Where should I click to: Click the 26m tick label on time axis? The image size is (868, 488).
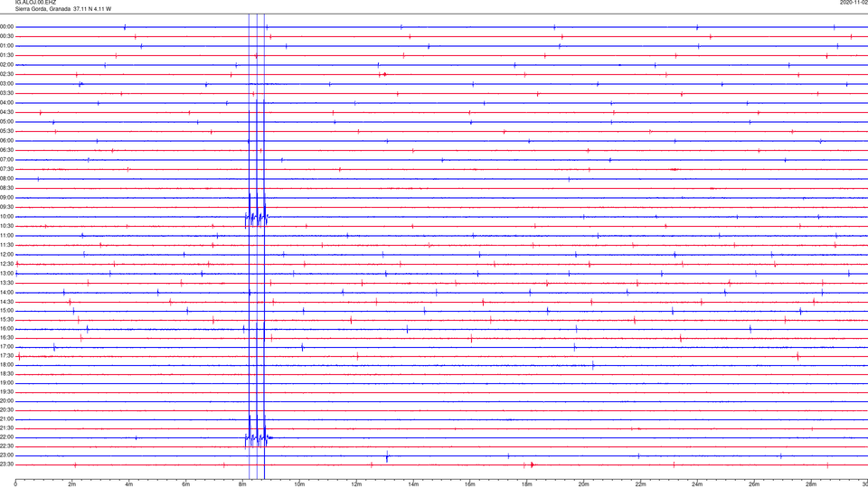click(x=754, y=484)
